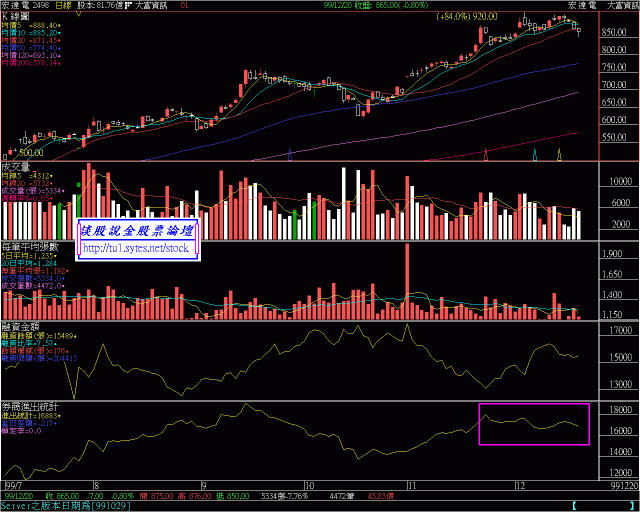Click the bracket indicator in bottom status bar

point(602,506)
